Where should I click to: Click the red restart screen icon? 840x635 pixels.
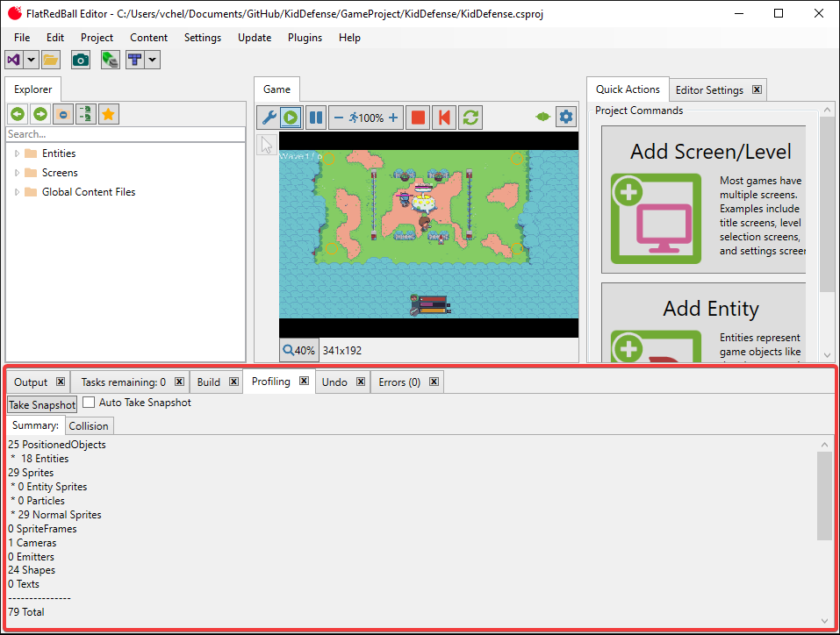445,118
